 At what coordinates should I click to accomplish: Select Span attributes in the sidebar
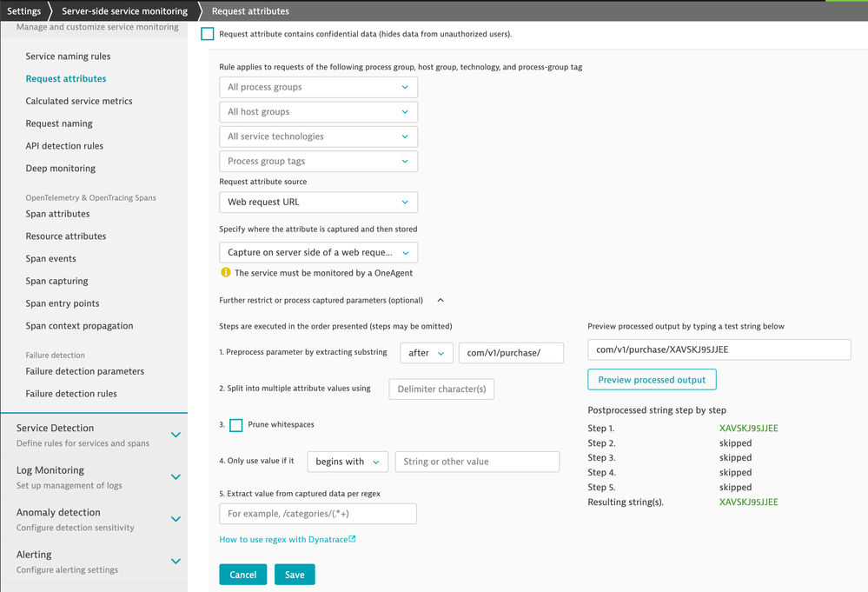pos(57,214)
